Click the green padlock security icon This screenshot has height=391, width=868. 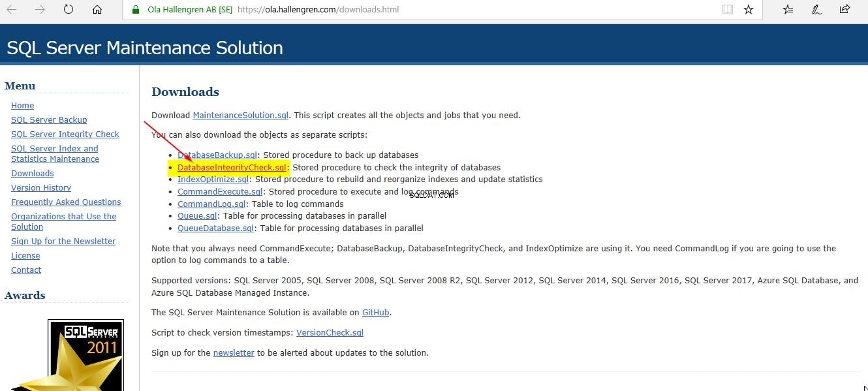pos(136,10)
